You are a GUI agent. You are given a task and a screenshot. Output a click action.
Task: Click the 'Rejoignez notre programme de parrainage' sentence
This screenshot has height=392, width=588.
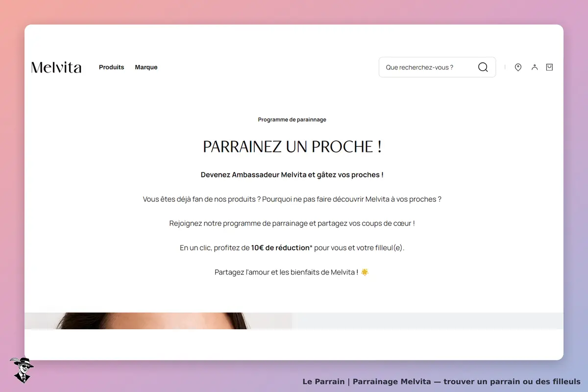click(x=292, y=223)
